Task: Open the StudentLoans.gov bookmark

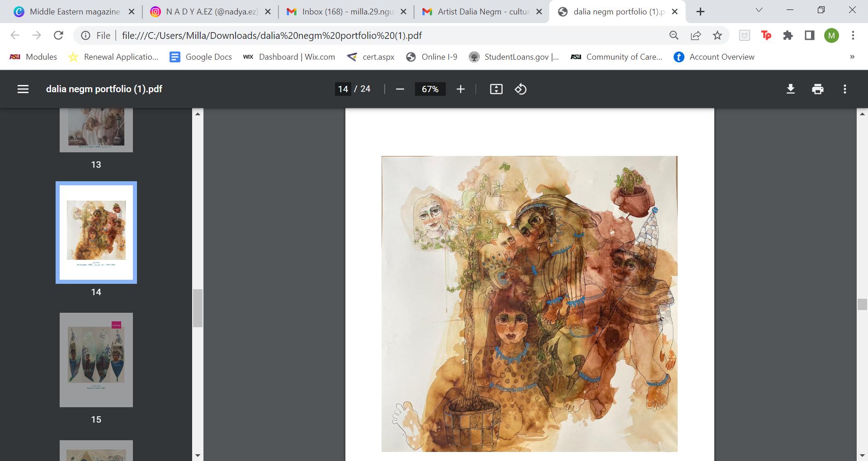Action: 514,57
